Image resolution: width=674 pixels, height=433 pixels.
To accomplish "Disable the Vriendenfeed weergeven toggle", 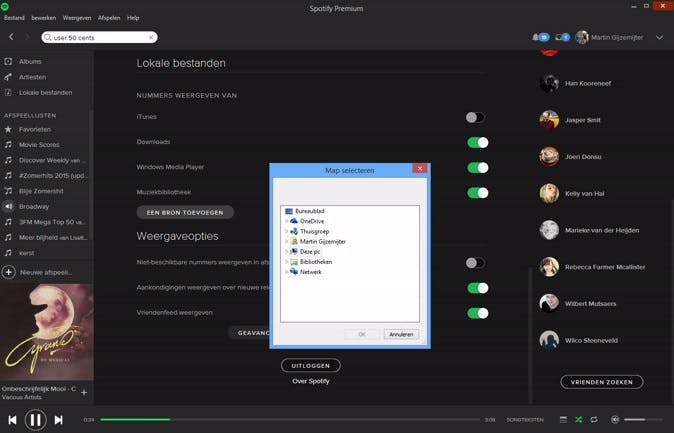I will click(x=478, y=313).
